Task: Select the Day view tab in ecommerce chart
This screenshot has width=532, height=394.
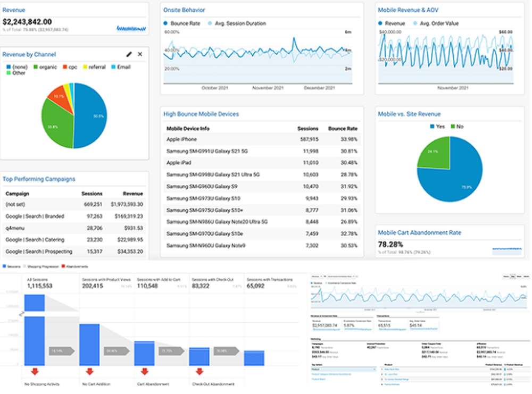Action: (x=513, y=276)
